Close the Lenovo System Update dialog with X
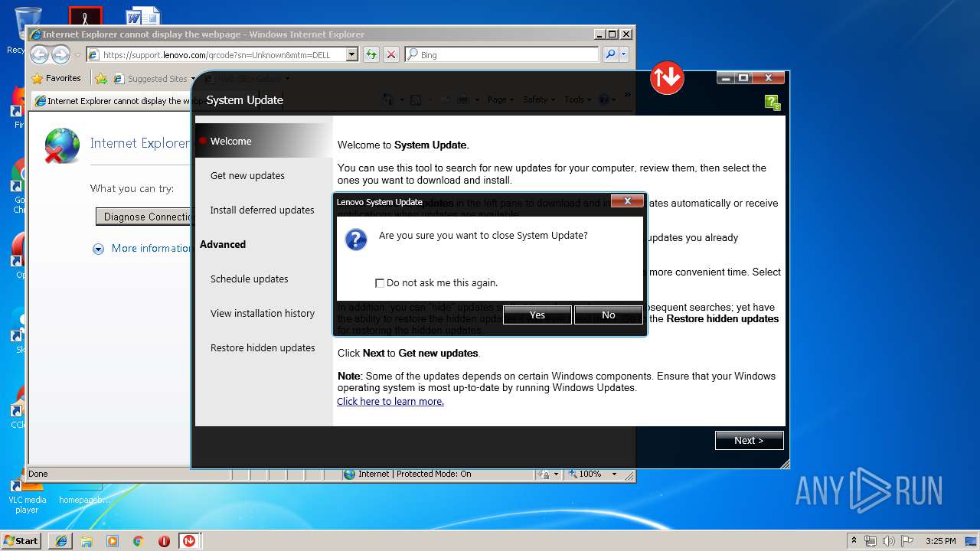The width and height of the screenshot is (980, 551). point(627,201)
